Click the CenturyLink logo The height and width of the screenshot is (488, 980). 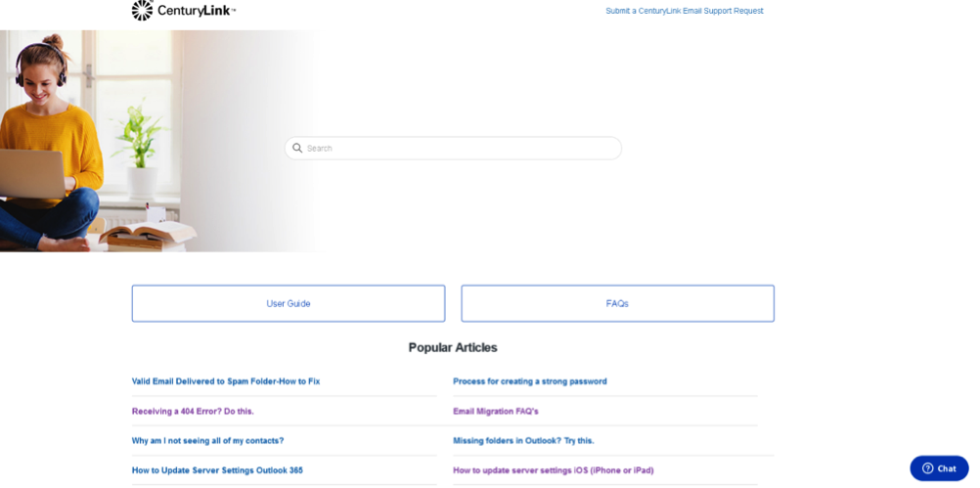(x=184, y=11)
